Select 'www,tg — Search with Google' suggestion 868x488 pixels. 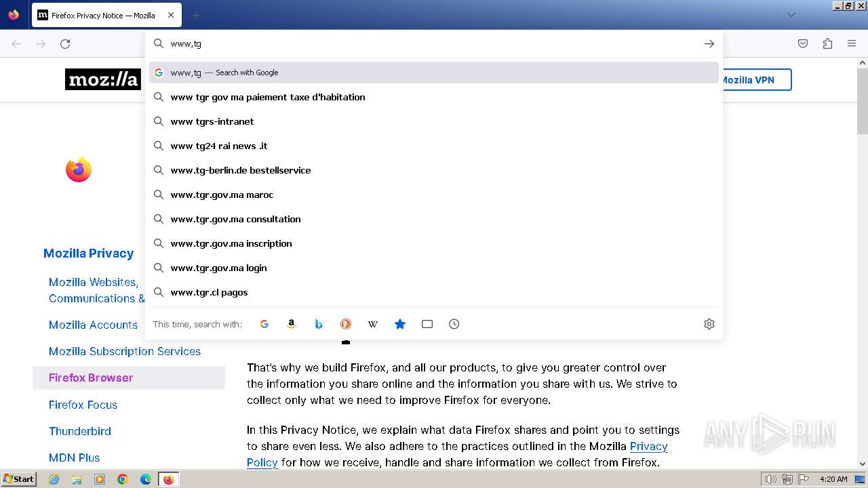coord(434,73)
